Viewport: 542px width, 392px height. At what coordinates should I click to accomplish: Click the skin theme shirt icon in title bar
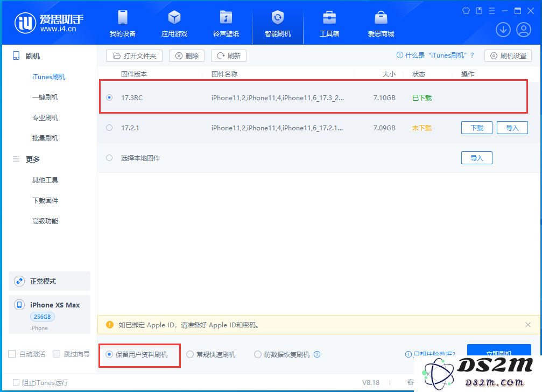(x=466, y=11)
